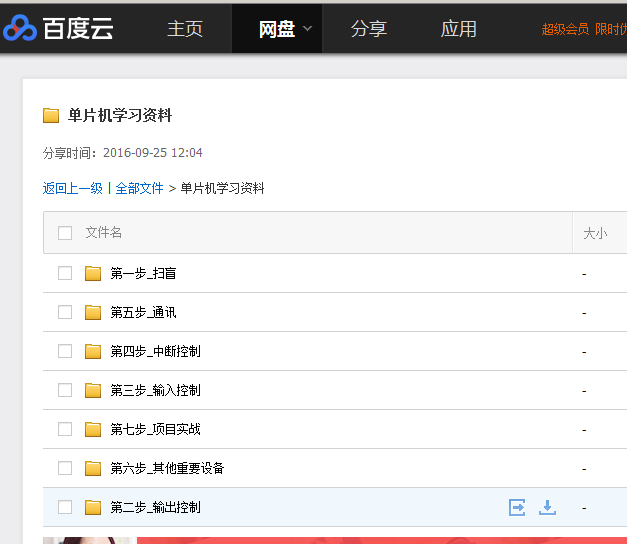Open folder 第二步_输出控制

[156, 508]
